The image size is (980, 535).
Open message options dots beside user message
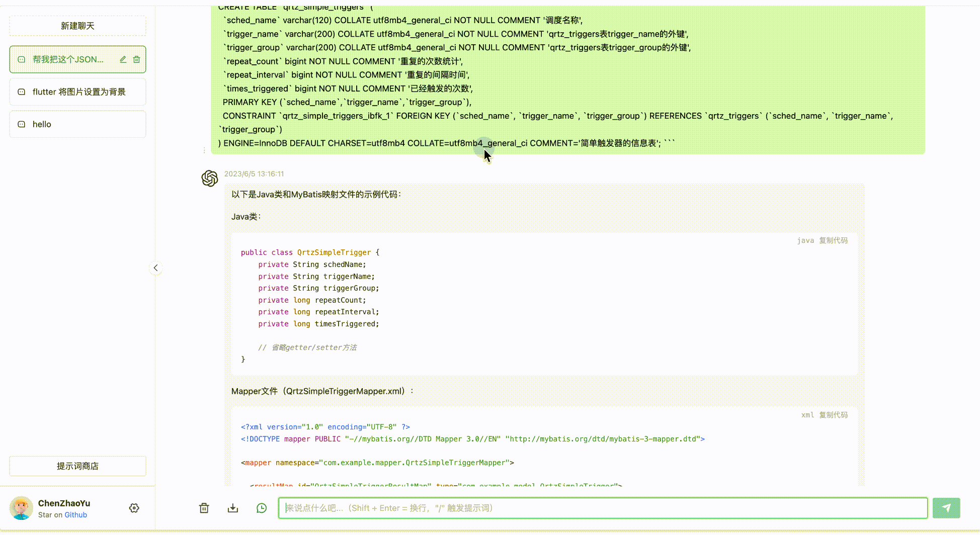pos(204,150)
